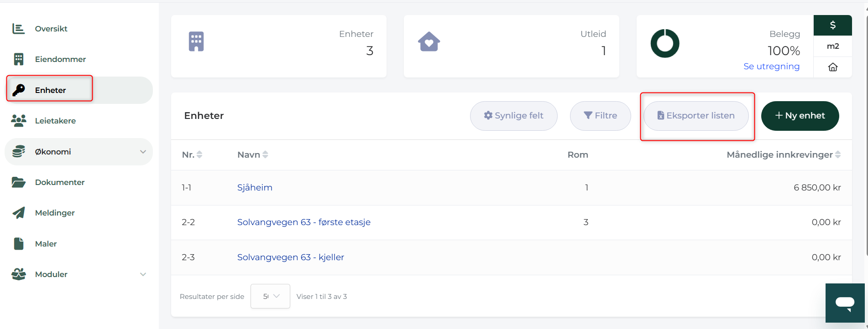Sort the table by Navn column arrows
The image size is (868, 329).
pyautogui.click(x=265, y=155)
